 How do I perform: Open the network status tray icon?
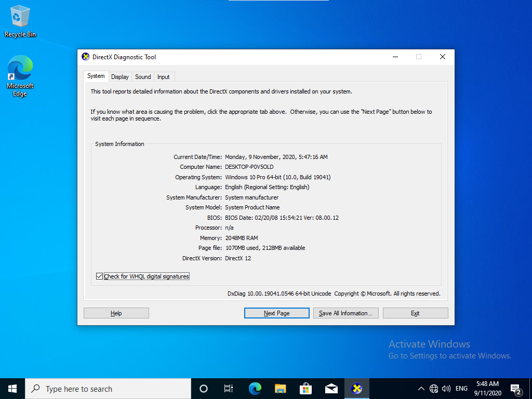click(434, 389)
